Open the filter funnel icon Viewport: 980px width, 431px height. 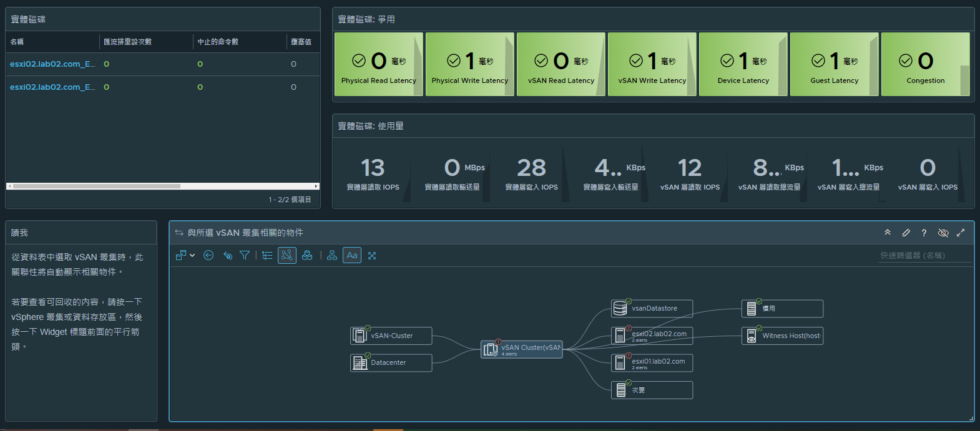pos(245,255)
